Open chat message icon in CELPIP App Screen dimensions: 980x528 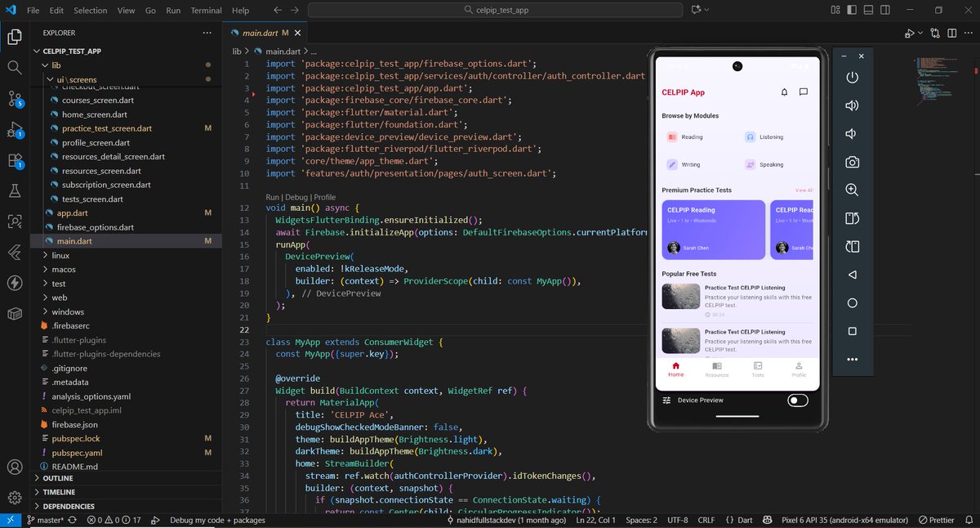804,92
